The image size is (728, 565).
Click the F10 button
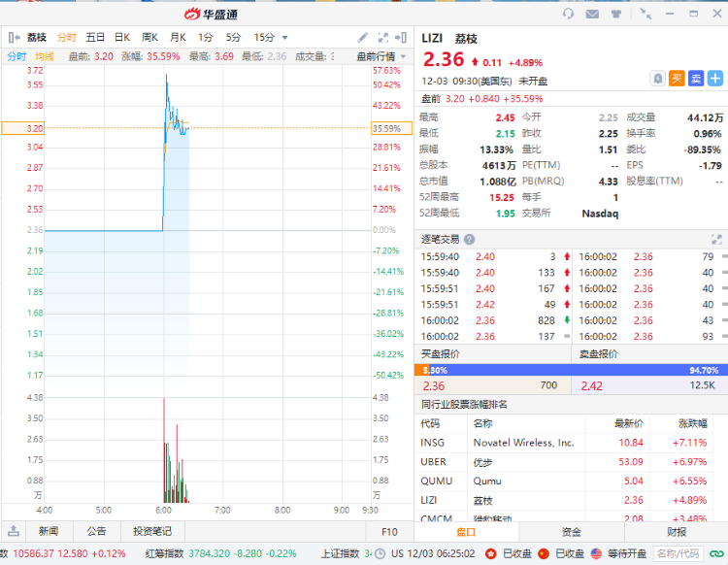(x=389, y=532)
